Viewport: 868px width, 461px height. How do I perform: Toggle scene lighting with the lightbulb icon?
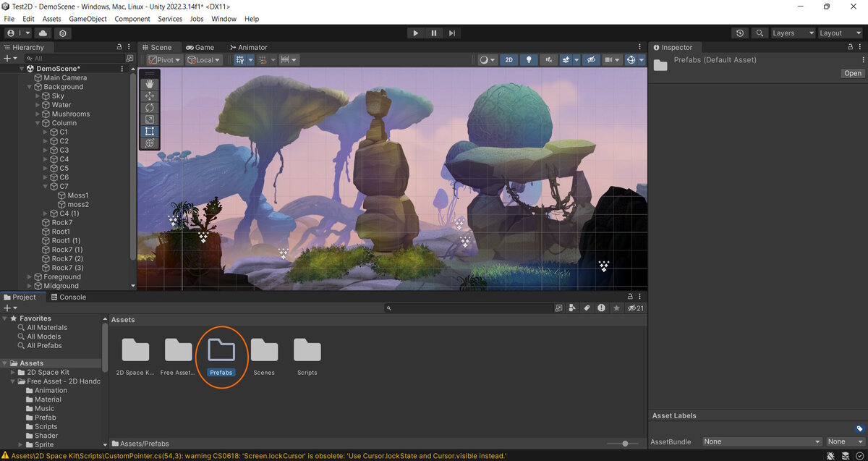click(529, 60)
